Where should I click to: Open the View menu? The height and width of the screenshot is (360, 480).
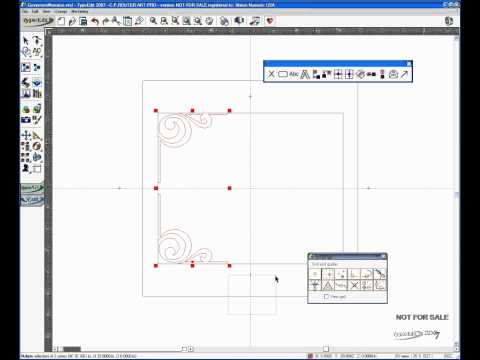pos(46,11)
